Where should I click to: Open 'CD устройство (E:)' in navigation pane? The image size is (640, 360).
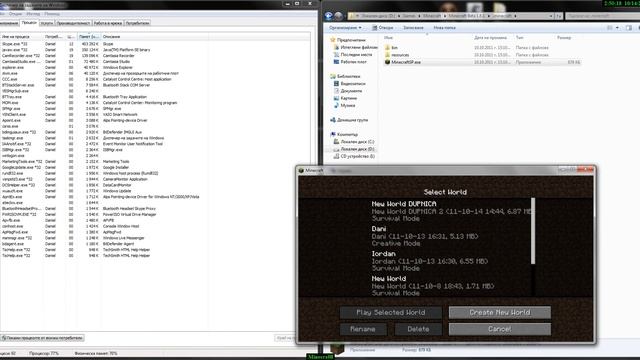pyautogui.click(x=354, y=156)
